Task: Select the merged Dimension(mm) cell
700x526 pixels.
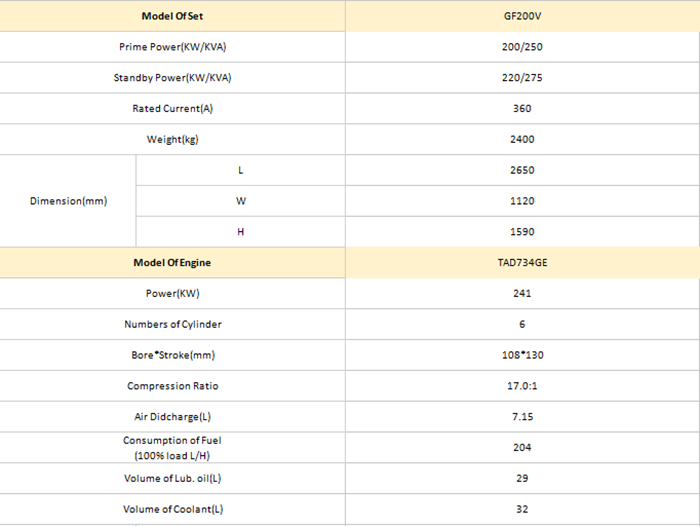Action: coord(68,201)
